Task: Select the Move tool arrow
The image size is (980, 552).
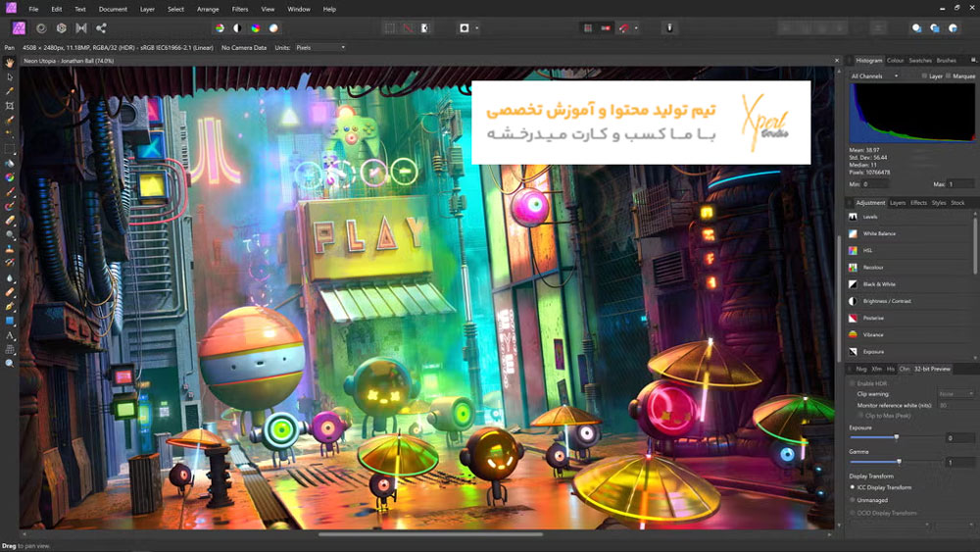Action: 10,76
